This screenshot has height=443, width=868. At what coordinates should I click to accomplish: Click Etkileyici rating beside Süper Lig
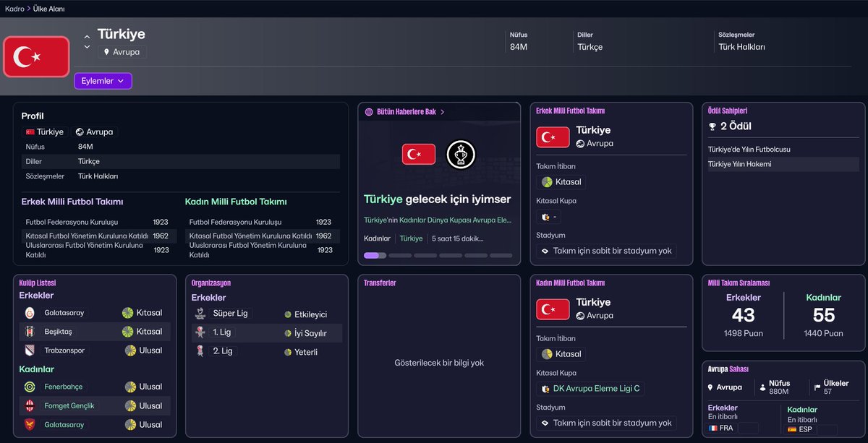coord(306,314)
